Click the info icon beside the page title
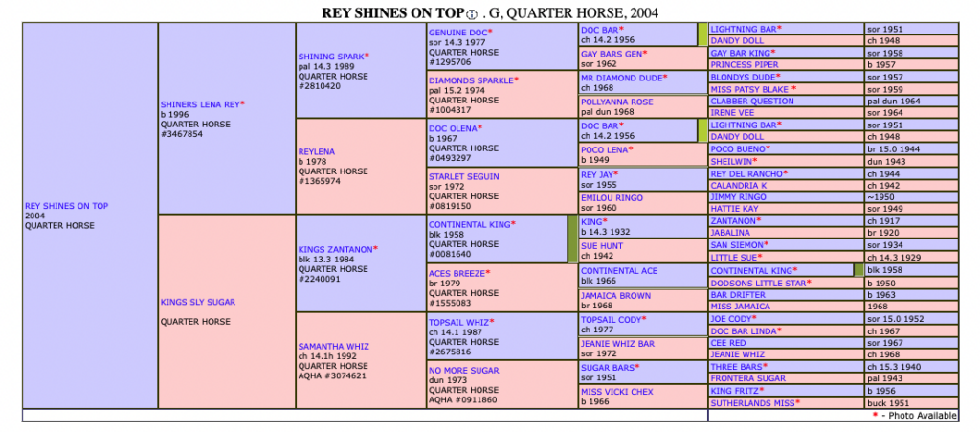The width and height of the screenshot is (980, 432). (x=472, y=13)
